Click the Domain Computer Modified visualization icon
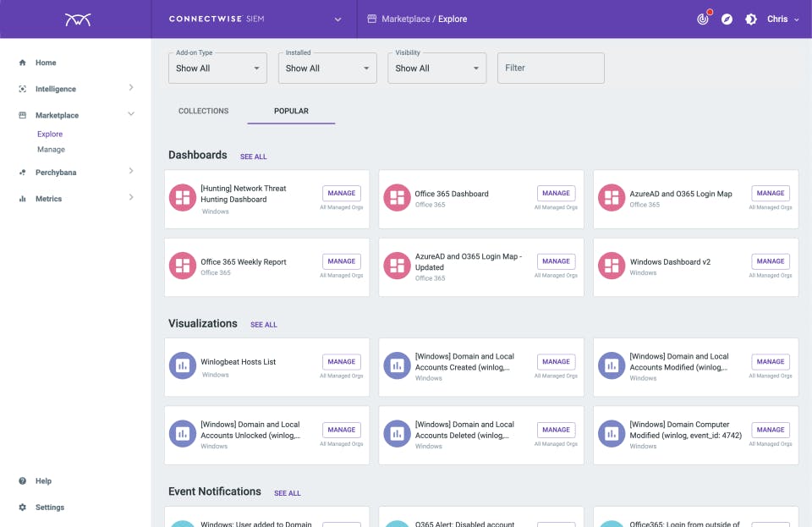The width and height of the screenshot is (812, 527). pos(612,434)
